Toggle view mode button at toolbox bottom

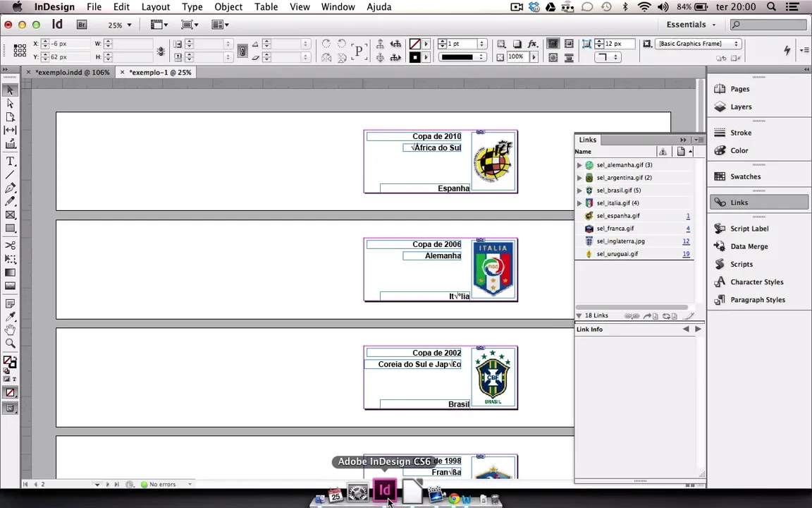10,409
